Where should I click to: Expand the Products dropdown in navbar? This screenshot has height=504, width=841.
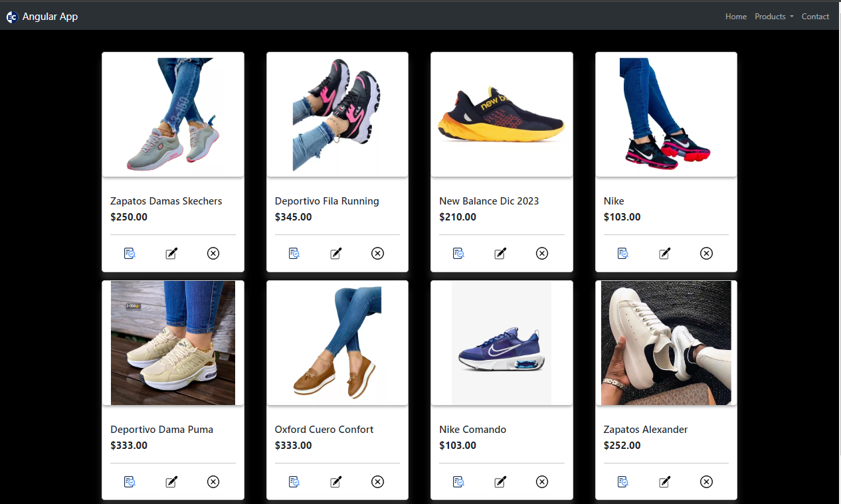click(x=774, y=17)
